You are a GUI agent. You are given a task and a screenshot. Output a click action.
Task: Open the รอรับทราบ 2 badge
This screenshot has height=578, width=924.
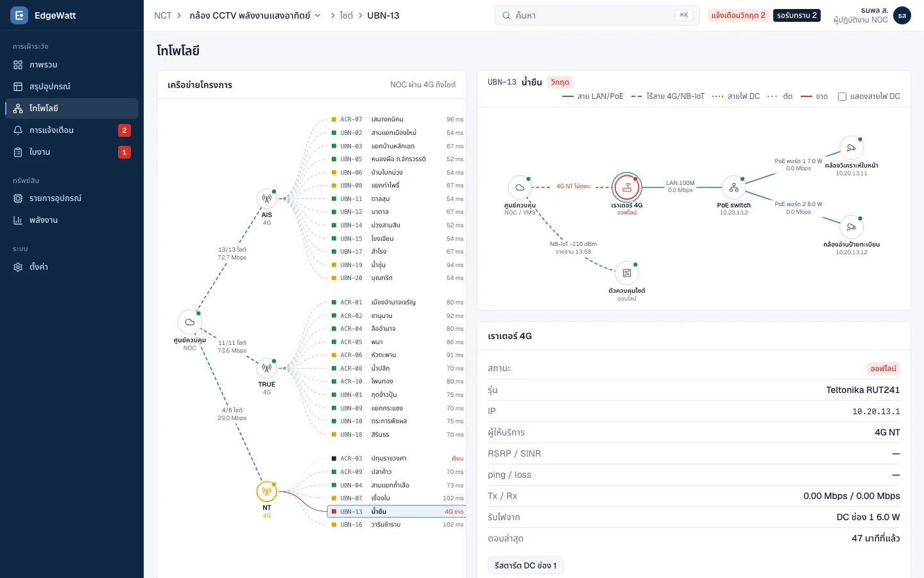pos(797,15)
